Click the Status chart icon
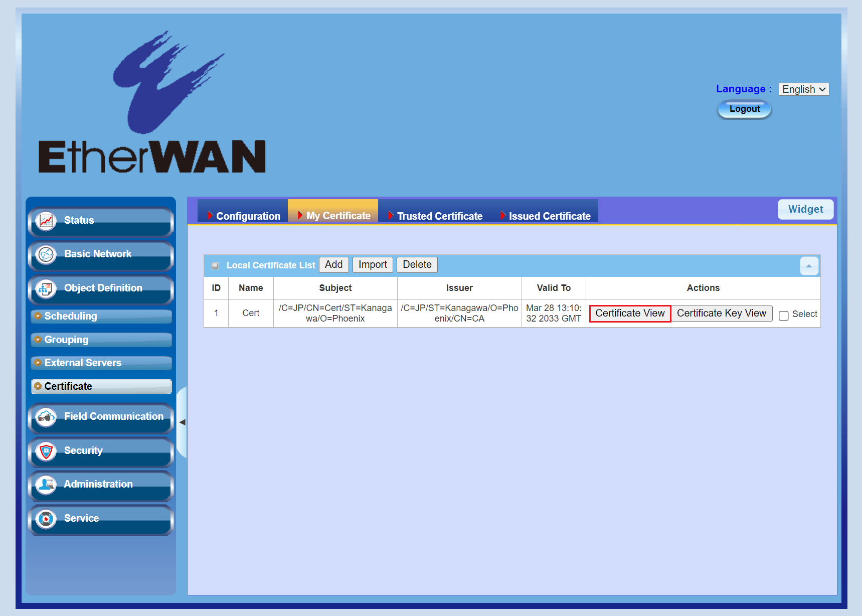Viewport: 862px width, 616px height. pos(46,221)
